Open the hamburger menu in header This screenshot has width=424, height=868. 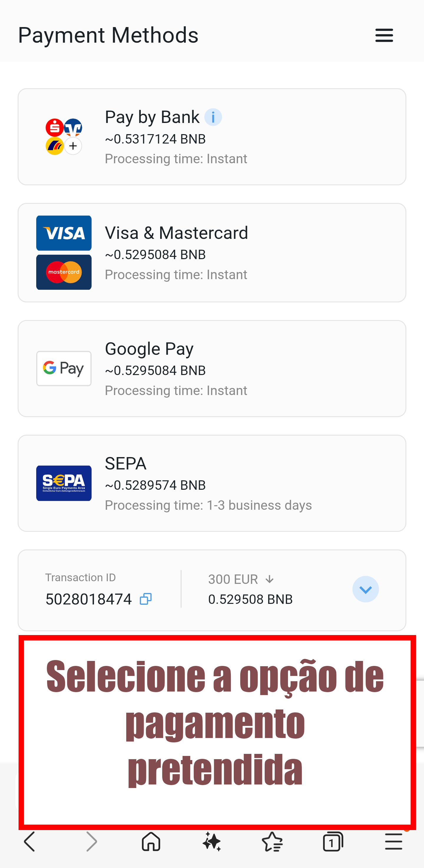click(384, 35)
